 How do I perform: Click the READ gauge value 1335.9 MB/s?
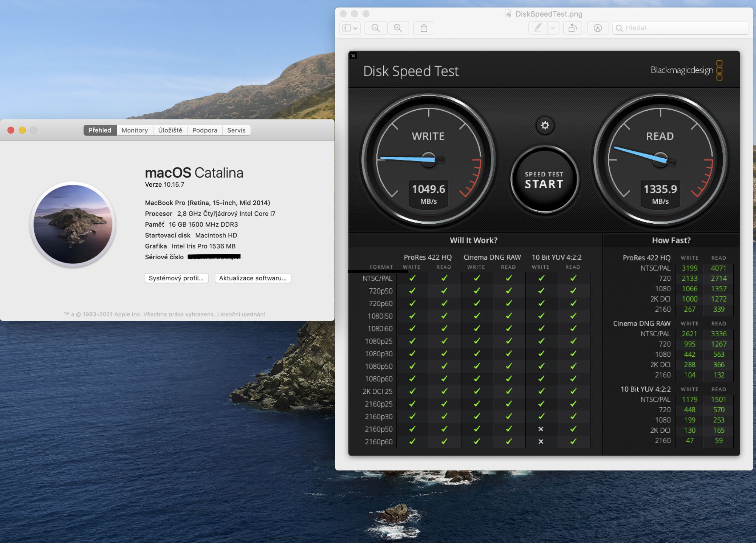(x=660, y=194)
